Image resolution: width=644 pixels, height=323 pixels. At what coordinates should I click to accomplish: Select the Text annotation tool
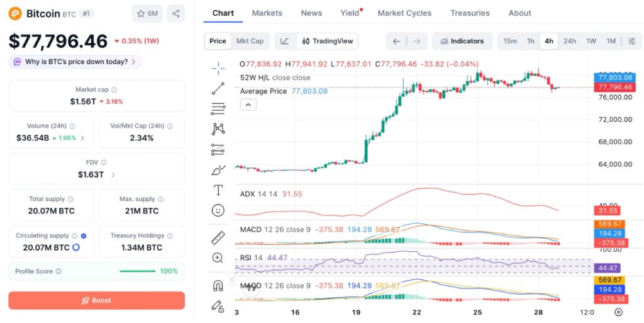coord(218,190)
